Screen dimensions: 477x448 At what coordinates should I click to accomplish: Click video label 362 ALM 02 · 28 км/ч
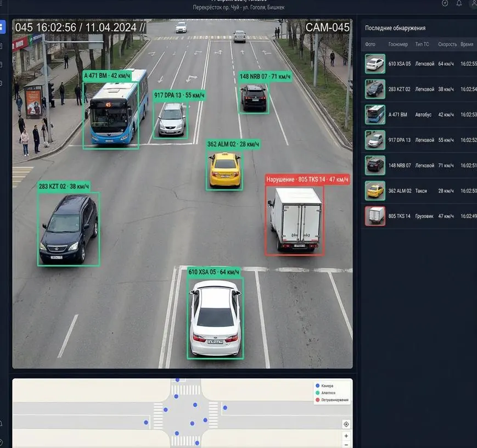tap(233, 144)
